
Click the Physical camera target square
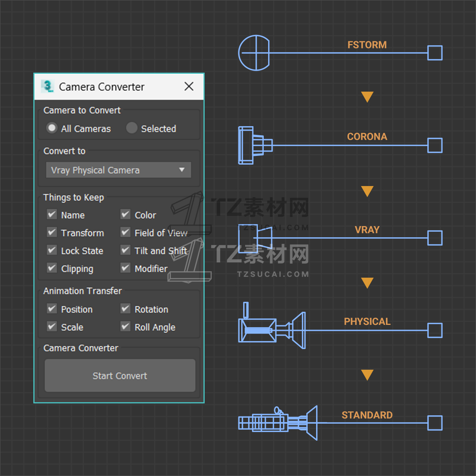(x=435, y=330)
